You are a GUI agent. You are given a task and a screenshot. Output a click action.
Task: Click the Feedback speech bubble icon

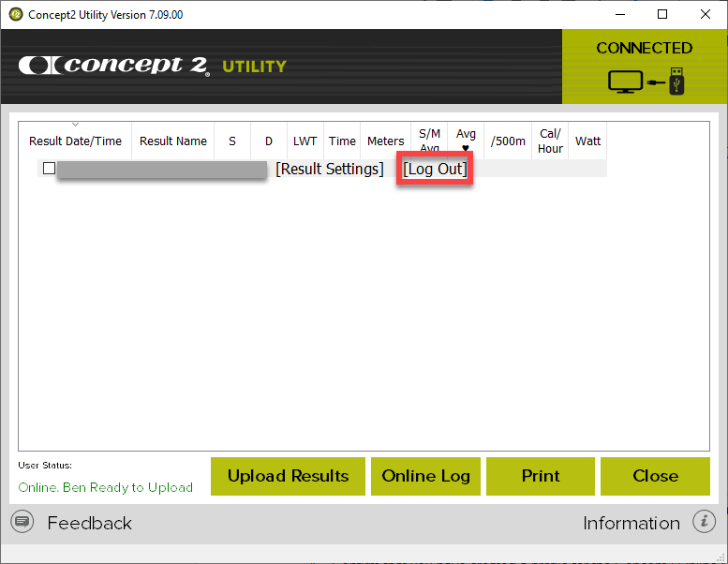tap(23, 522)
